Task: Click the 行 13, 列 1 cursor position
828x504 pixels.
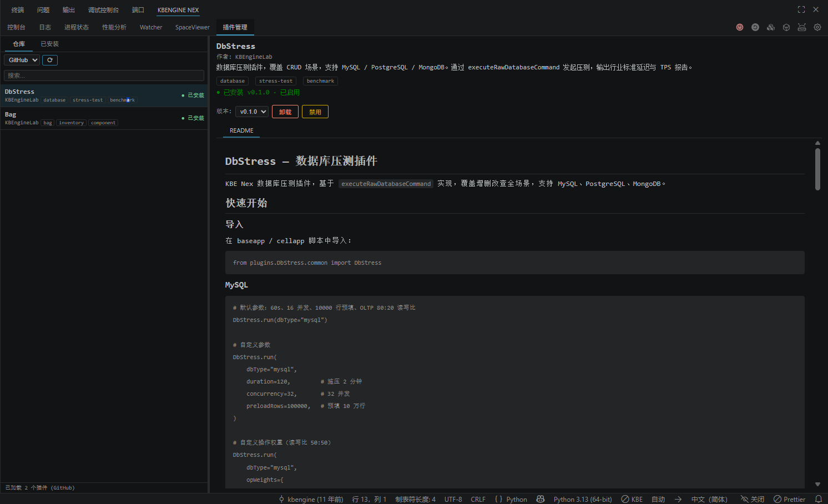Action: 369,499
